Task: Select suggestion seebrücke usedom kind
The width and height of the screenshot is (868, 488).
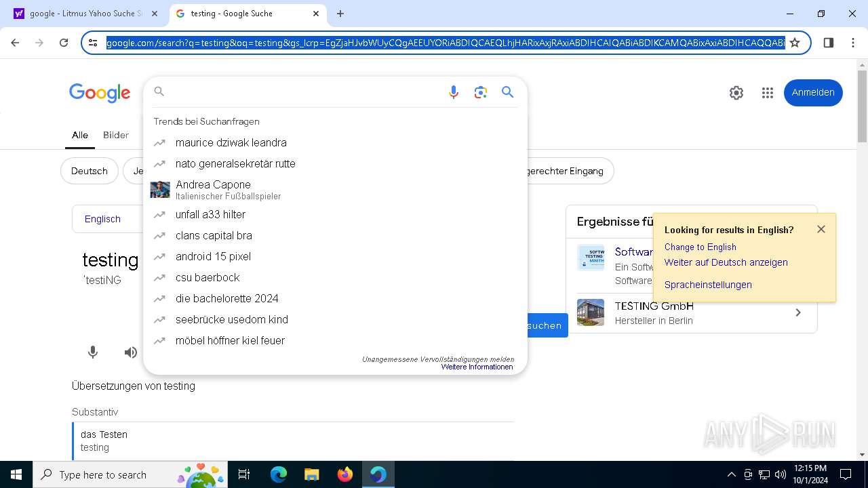Action: (x=335, y=319)
